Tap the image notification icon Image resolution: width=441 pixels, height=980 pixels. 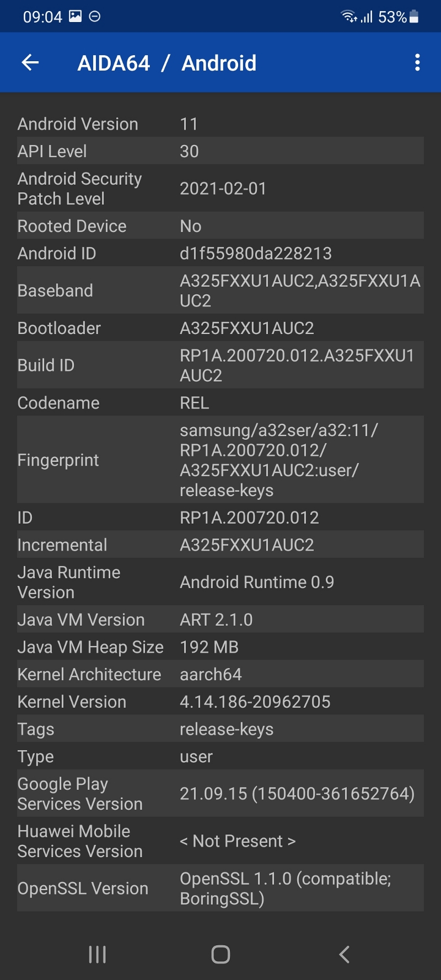pos(75,17)
